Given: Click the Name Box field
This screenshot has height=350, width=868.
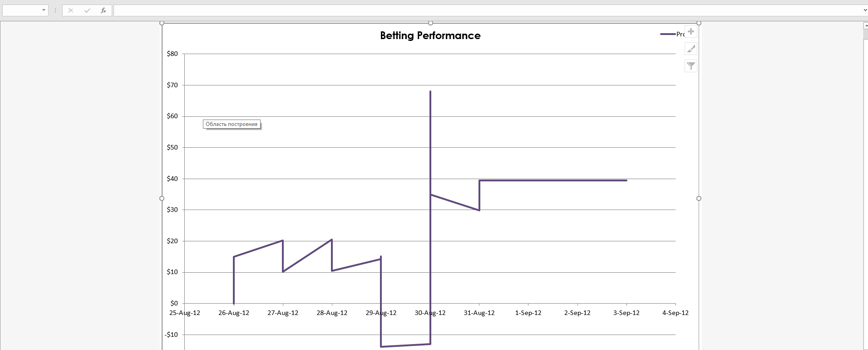Looking at the screenshot, I should (21, 10).
